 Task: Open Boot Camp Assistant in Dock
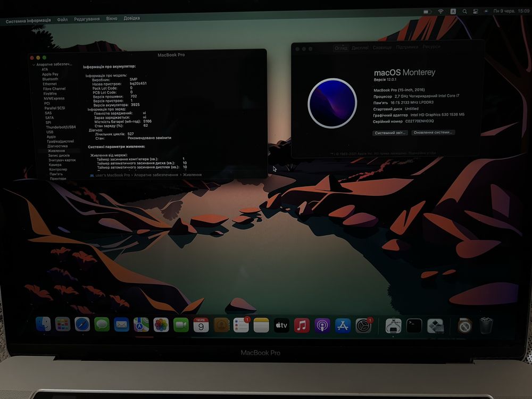(x=435, y=327)
